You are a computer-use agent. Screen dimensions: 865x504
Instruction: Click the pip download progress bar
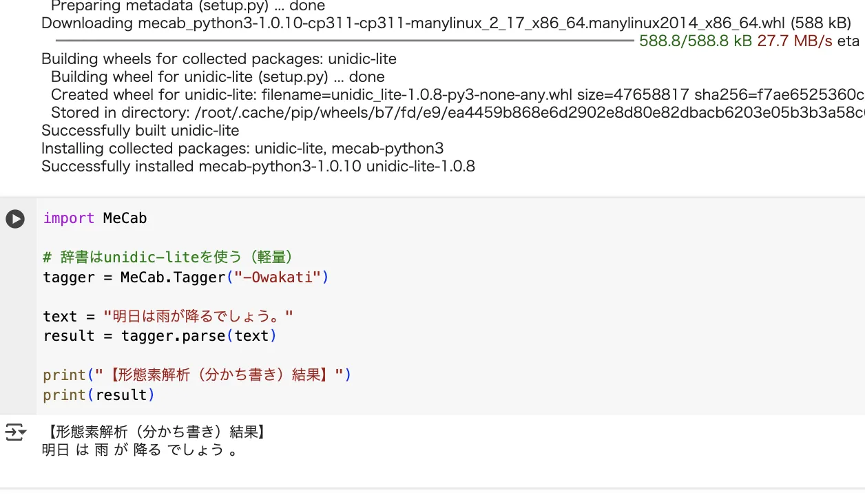pyautogui.click(x=344, y=41)
